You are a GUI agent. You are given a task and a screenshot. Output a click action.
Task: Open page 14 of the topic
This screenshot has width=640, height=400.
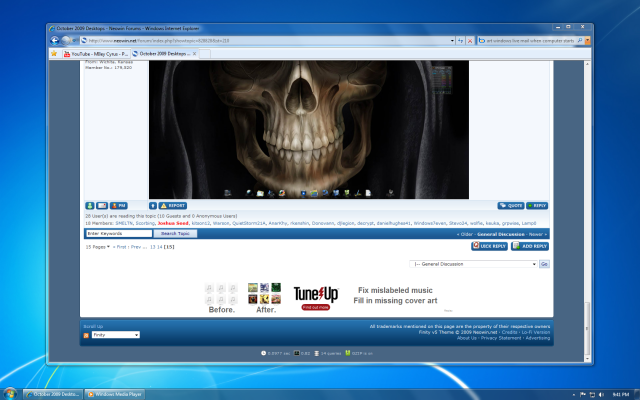pyautogui.click(x=160, y=247)
